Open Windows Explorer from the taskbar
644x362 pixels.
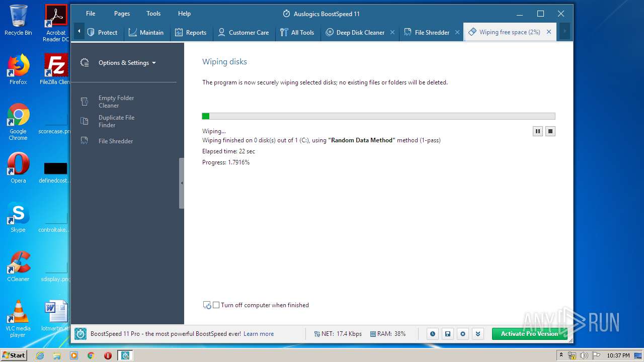click(x=57, y=355)
